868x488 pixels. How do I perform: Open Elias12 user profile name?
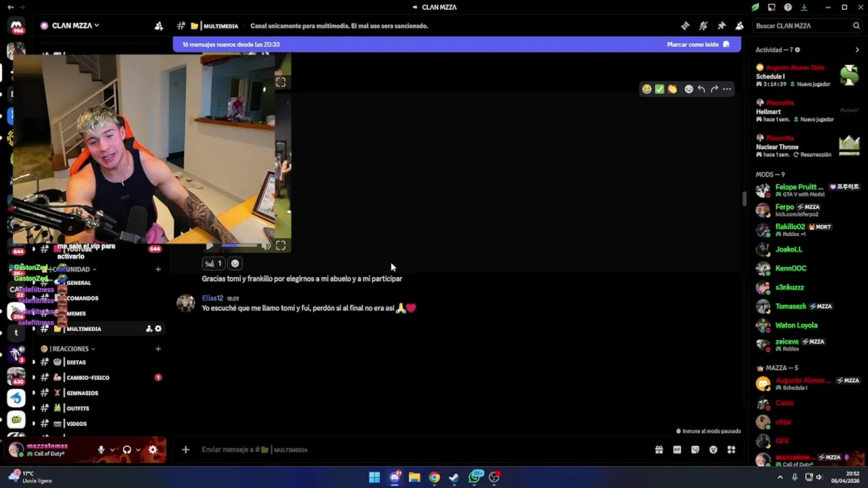tap(212, 298)
